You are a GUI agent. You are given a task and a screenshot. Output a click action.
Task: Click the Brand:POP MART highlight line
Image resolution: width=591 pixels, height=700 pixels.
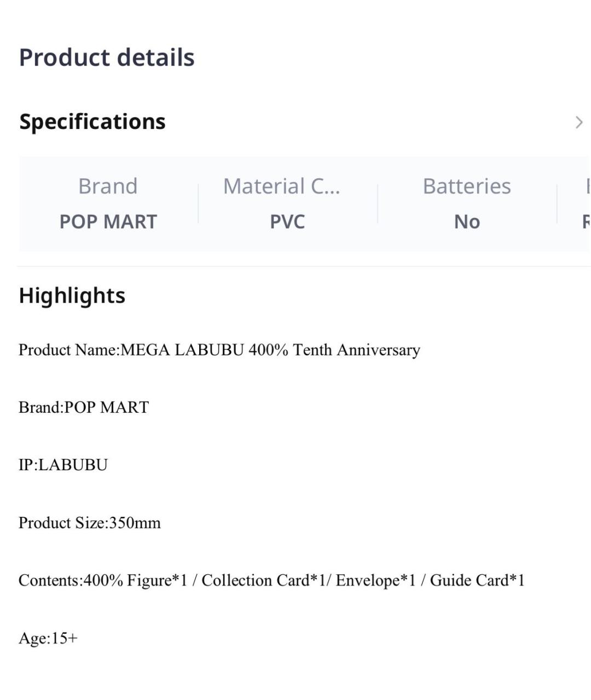click(x=84, y=407)
